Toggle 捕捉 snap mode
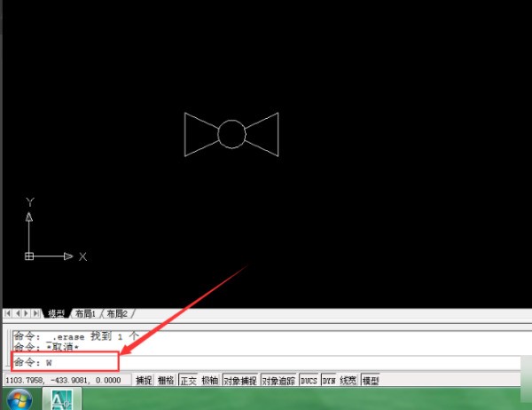 [x=144, y=381]
